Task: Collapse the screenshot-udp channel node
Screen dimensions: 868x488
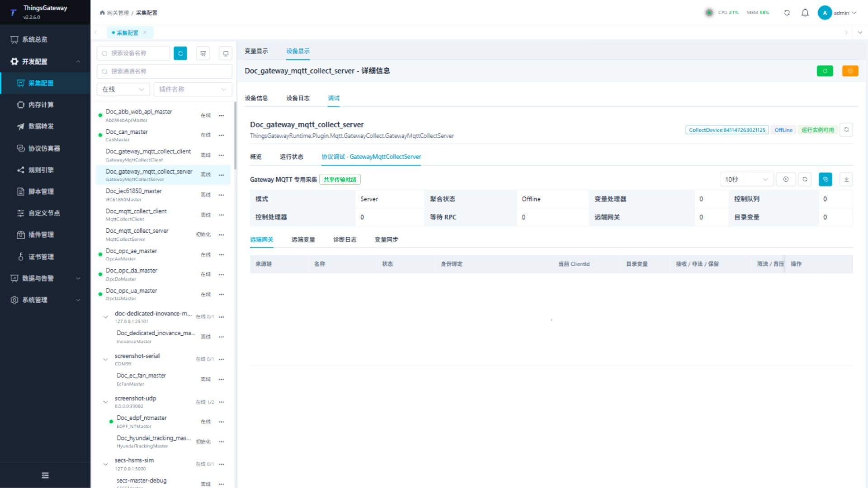Action: tap(105, 402)
